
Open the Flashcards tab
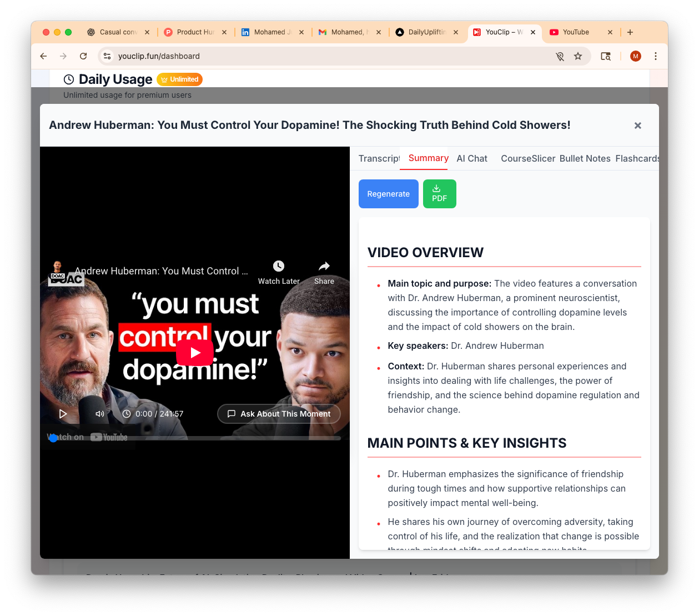[x=637, y=158]
